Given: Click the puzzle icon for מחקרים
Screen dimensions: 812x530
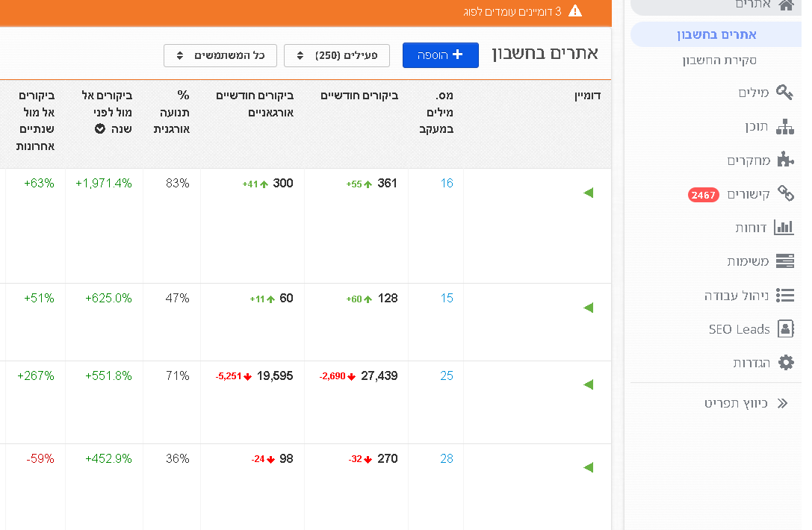Looking at the screenshot, I should coord(785,160).
